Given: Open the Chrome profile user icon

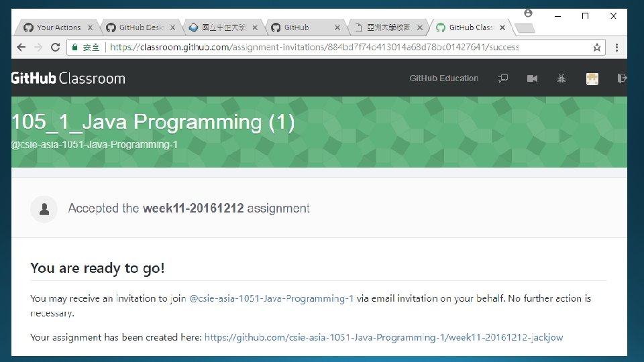Looking at the screenshot, I should click(528, 13).
